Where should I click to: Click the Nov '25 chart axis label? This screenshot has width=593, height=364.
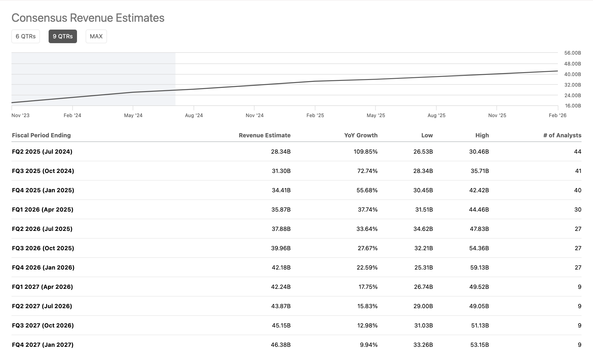tap(497, 115)
